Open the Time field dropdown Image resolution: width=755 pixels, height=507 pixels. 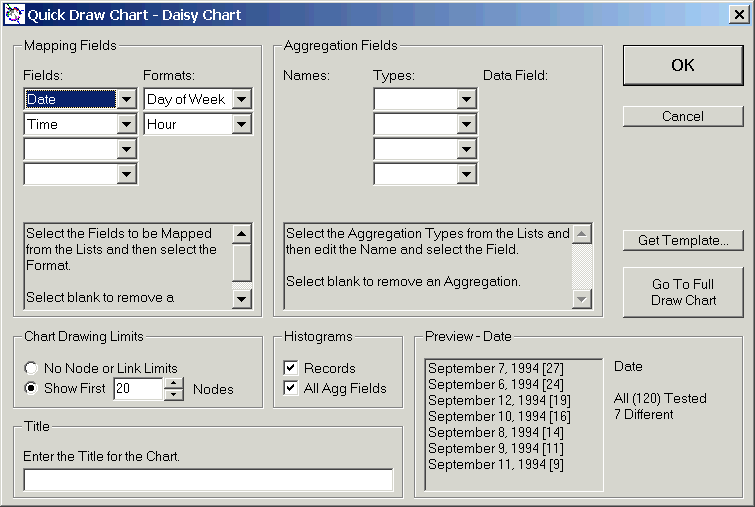[x=126, y=124]
